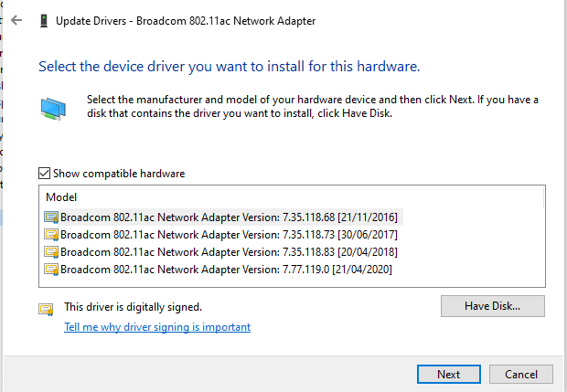The height and width of the screenshot is (392, 567).
Task: Click the icon beside driver version 7.35.118.68
Action: point(51,218)
